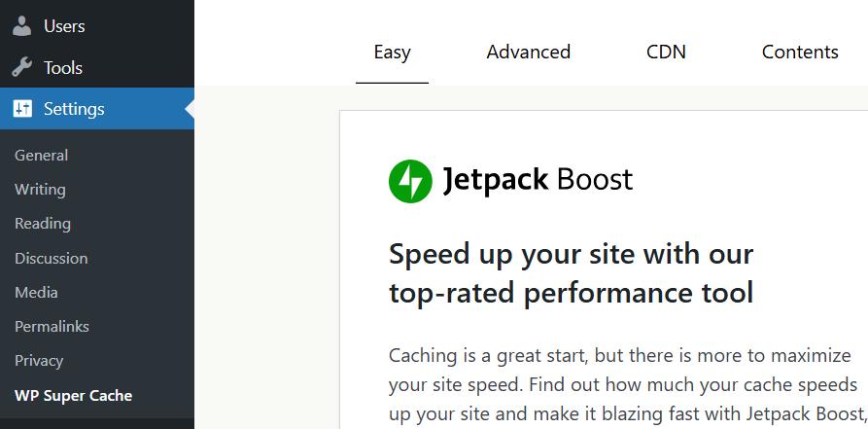868x429 pixels.
Task: Click the Tools wrench icon
Action: click(x=21, y=68)
